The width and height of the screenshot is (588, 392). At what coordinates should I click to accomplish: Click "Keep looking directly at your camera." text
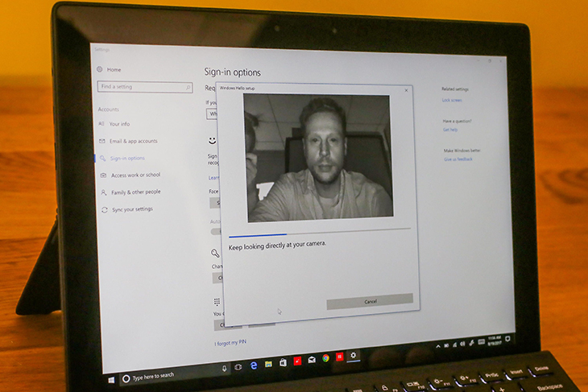[x=278, y=245]
